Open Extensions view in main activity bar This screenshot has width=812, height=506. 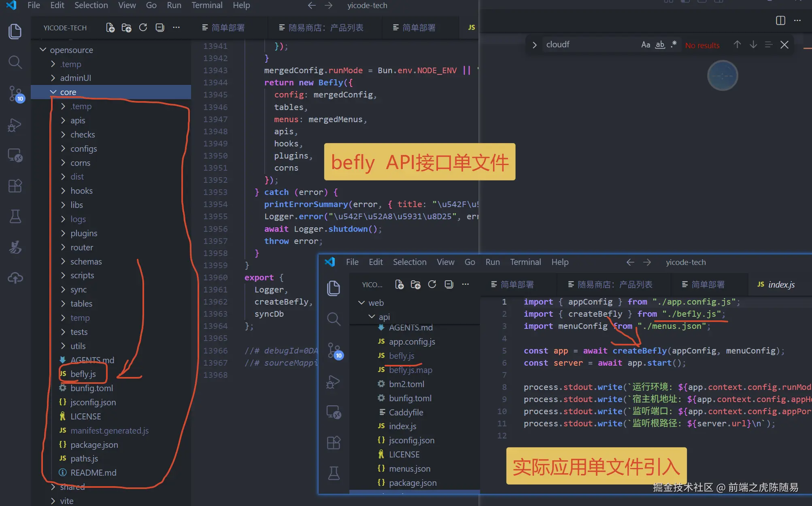[x=15, y=186]
